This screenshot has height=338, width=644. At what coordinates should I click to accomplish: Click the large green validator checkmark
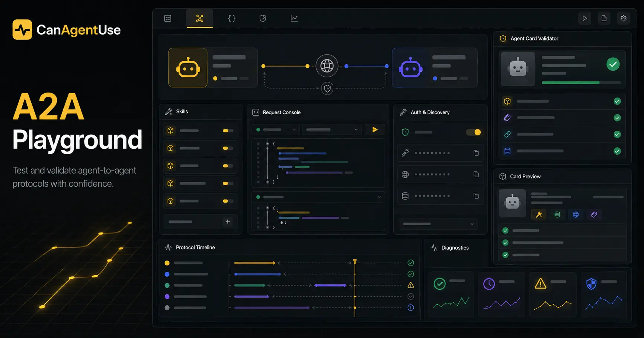(x=613, y=64)
